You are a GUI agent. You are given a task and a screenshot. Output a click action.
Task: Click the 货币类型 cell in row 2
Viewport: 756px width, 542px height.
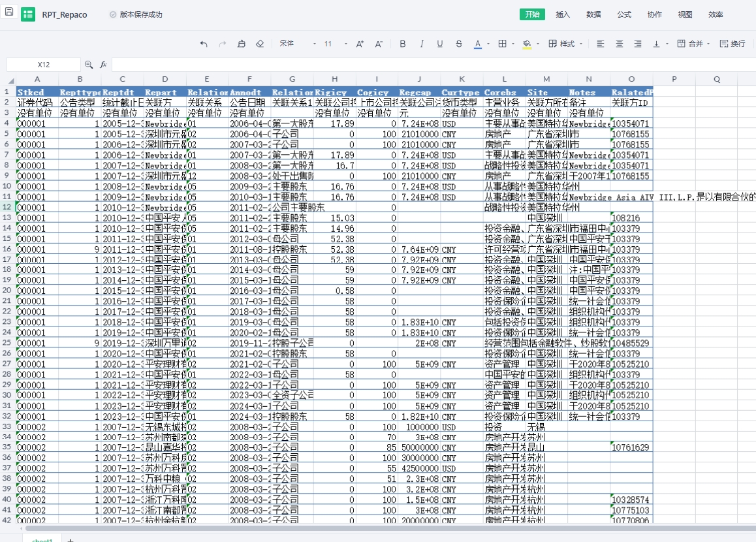(462, 103)
